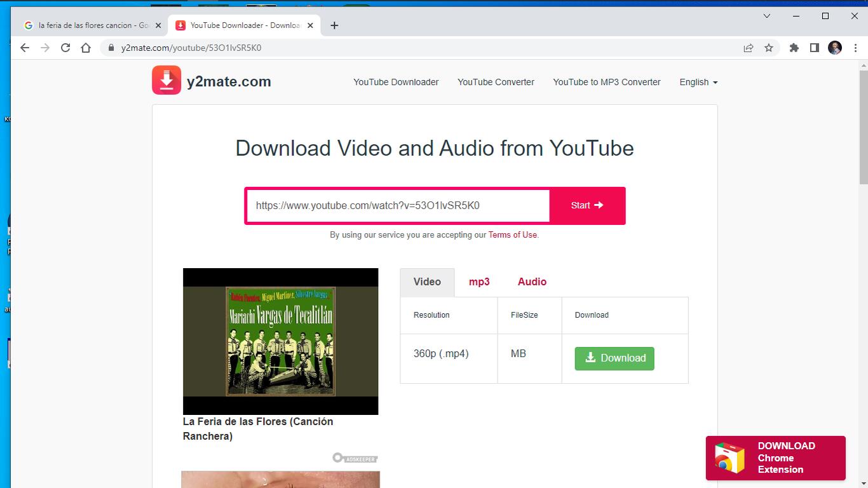Click 'Download Video and Audio from YouTube' heading
Screen dimensions: 868x488
point(435,149)
